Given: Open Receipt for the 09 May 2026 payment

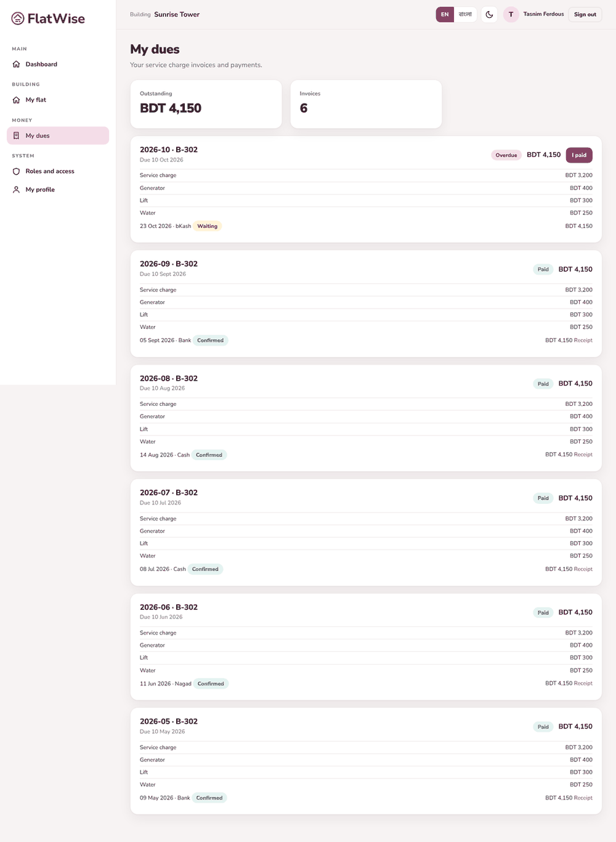Looking at the screenshot, I should (x=583, y=798).
